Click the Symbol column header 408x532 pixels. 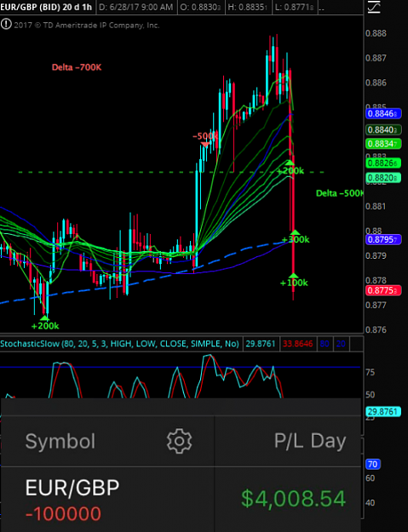pyautogui.click(x=60, y=441)
